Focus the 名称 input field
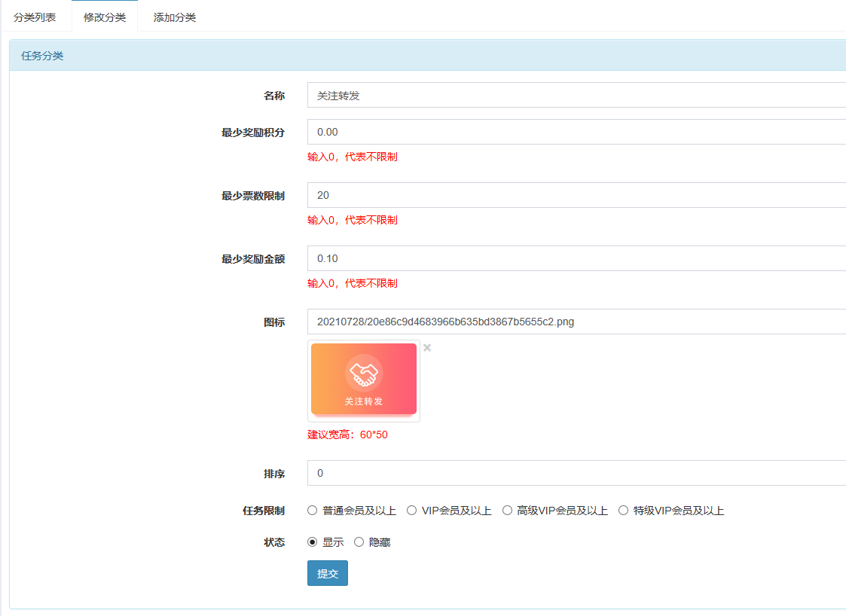The width and height of the screenshot is (846, 616). [576, 96]
